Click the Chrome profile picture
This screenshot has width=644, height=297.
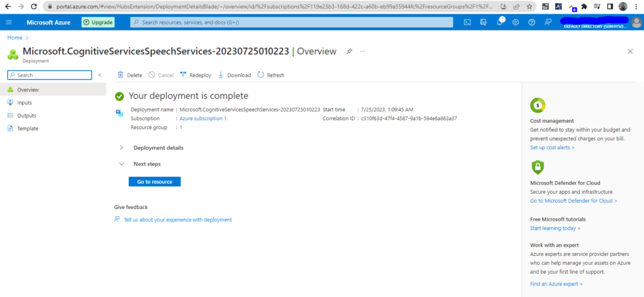623,6
